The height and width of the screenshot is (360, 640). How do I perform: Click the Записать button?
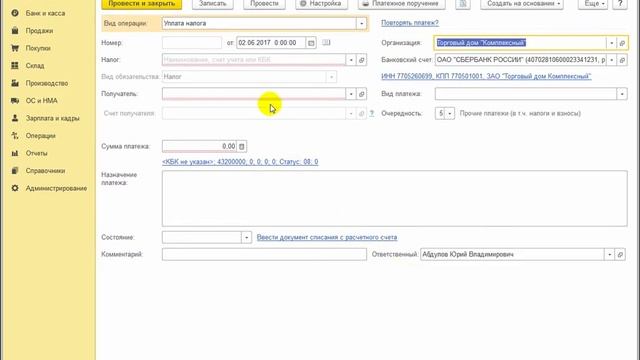click(213, 4)
